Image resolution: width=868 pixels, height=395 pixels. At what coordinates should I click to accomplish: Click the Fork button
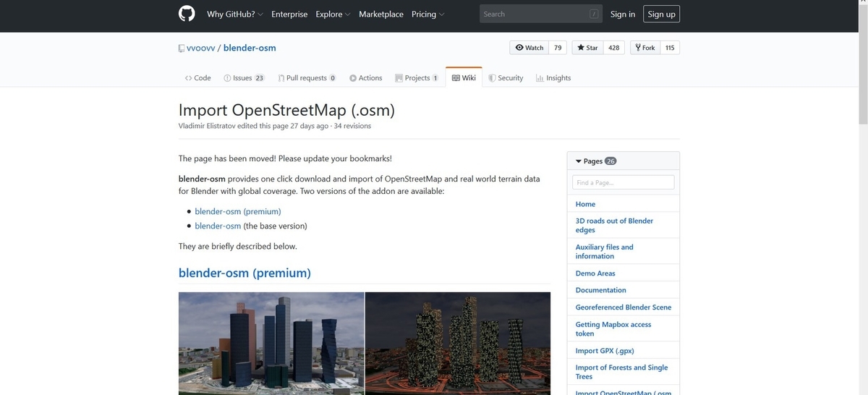point(644,48)
